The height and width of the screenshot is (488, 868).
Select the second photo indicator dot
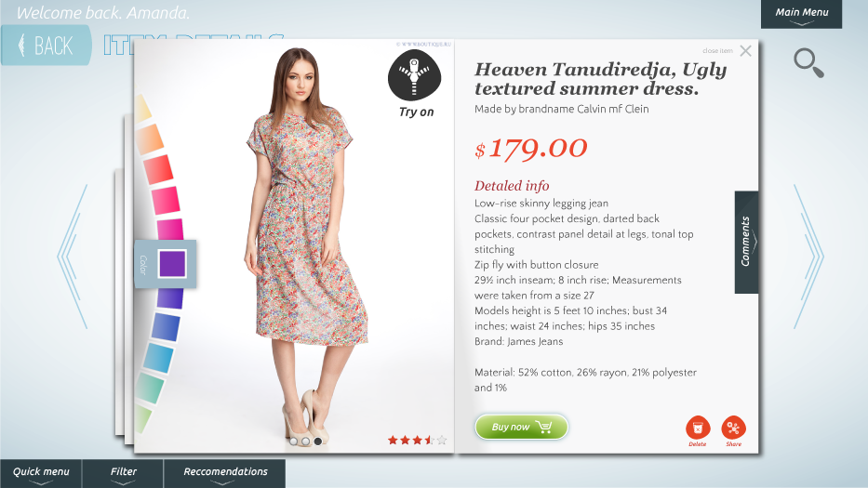tap(305, 442)
